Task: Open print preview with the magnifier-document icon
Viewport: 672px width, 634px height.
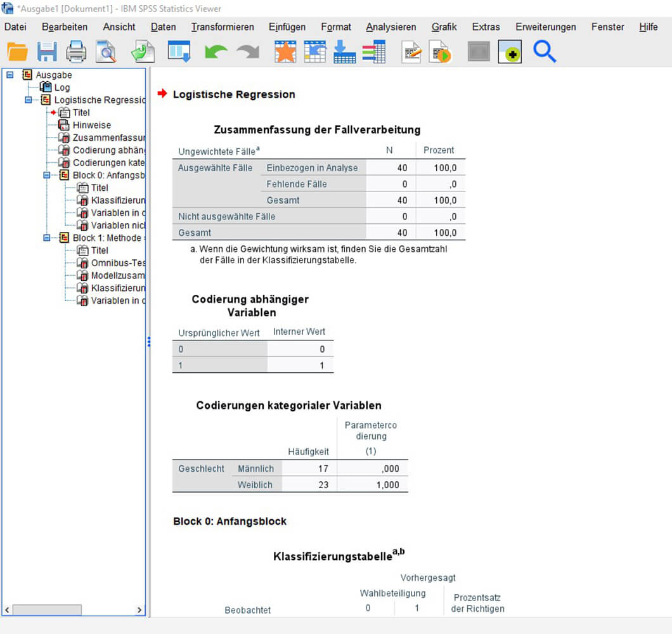Action: tap(105, 51)
